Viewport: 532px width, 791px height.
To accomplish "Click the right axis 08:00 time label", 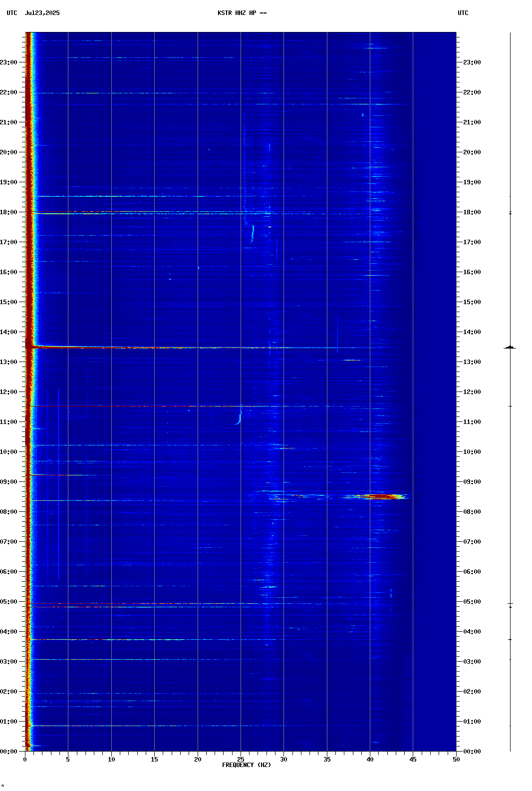I will (472, 512).
